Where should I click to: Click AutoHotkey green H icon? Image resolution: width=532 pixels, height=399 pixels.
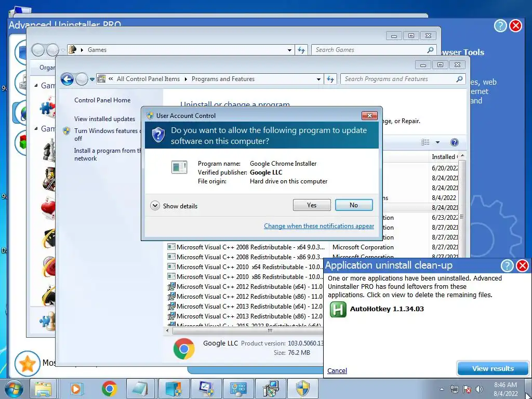(338, 309)
